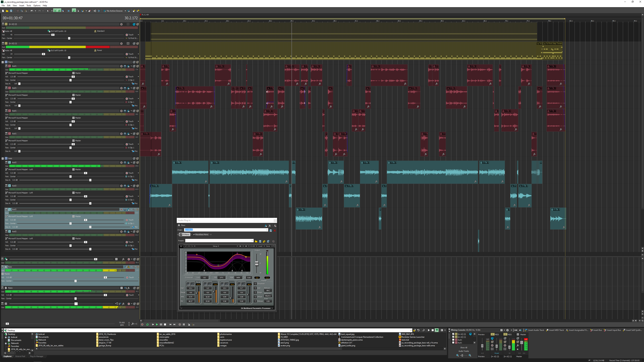Open the Options menu

(x=37, y=6)
